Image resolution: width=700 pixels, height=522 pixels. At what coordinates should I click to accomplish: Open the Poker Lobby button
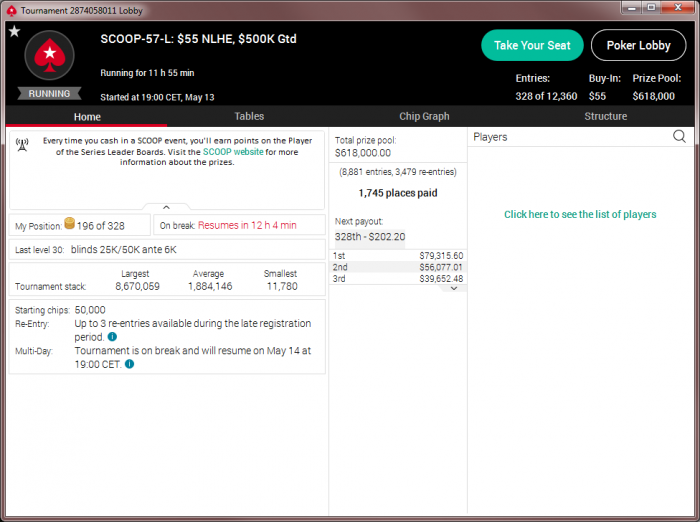(x=638, y=45)
